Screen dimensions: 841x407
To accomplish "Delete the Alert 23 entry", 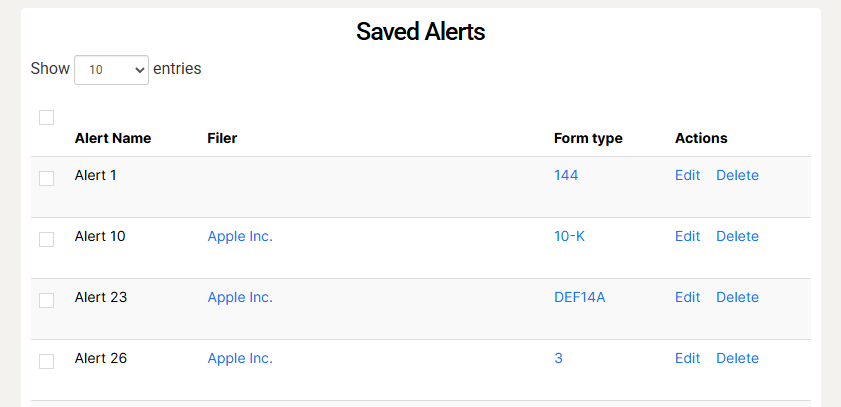I will pos(737,298).
